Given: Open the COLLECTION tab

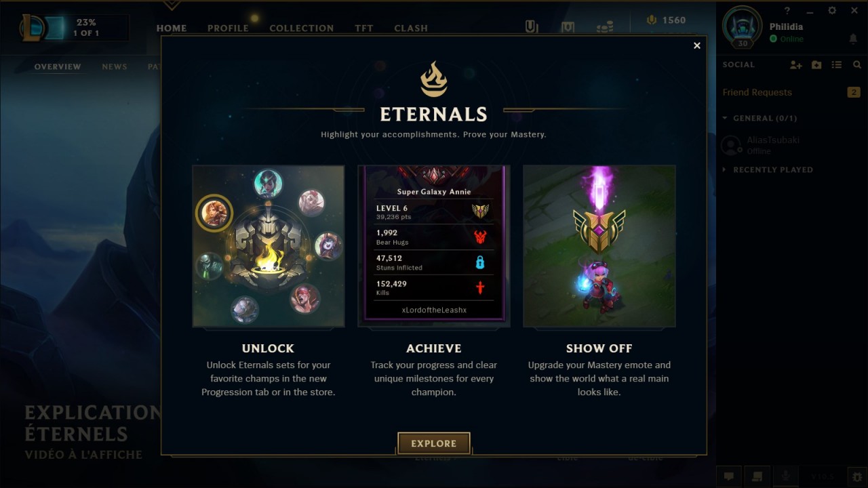Looking at the screenshot, I should pos(302,28).
